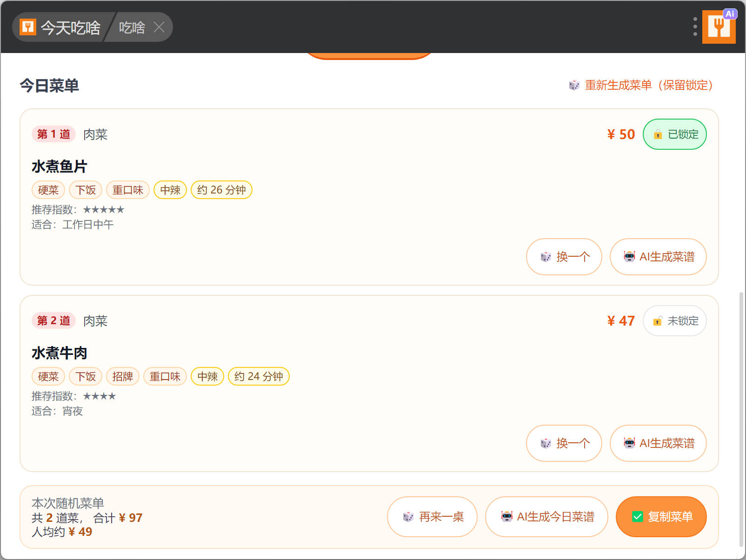Click dice icon beside 重新生成菜单
The image size is (746, 560).
(574, 85)
